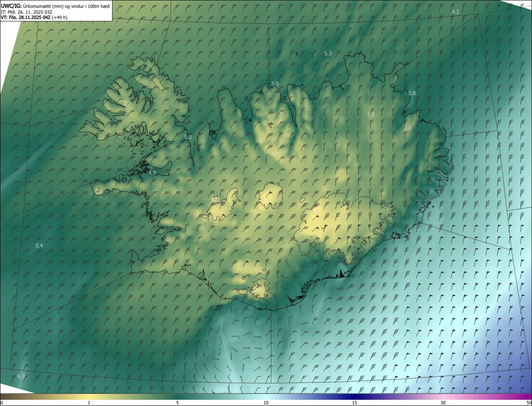Click the colour scale tick label 50
The height and width of the screenshot is (406, 532).
[529, 403]
